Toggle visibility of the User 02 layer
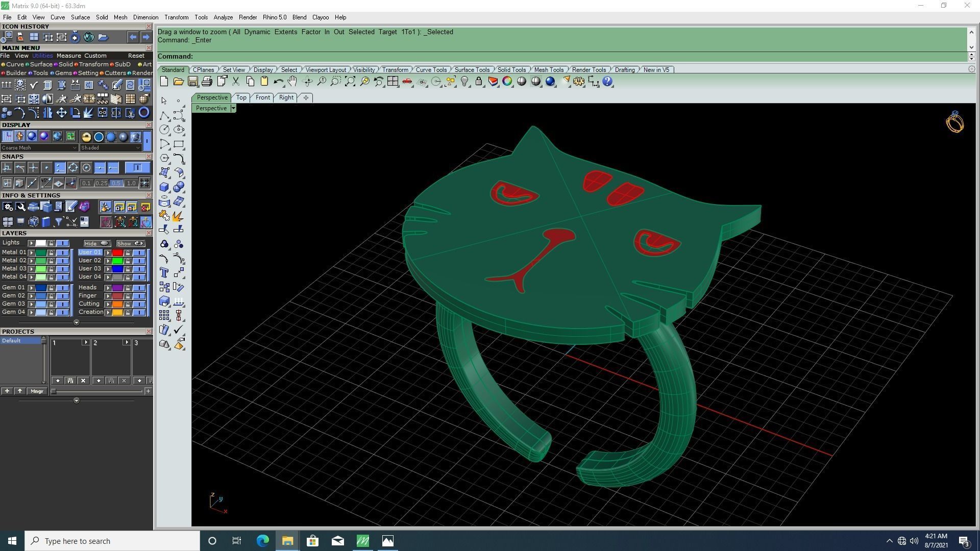Image resolution: width=980 pixels, height=551 pixels. [x=139, y=261]
